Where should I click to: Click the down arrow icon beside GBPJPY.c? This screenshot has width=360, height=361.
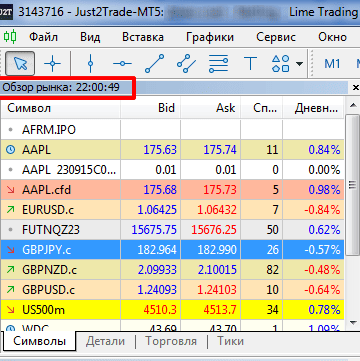11,250
